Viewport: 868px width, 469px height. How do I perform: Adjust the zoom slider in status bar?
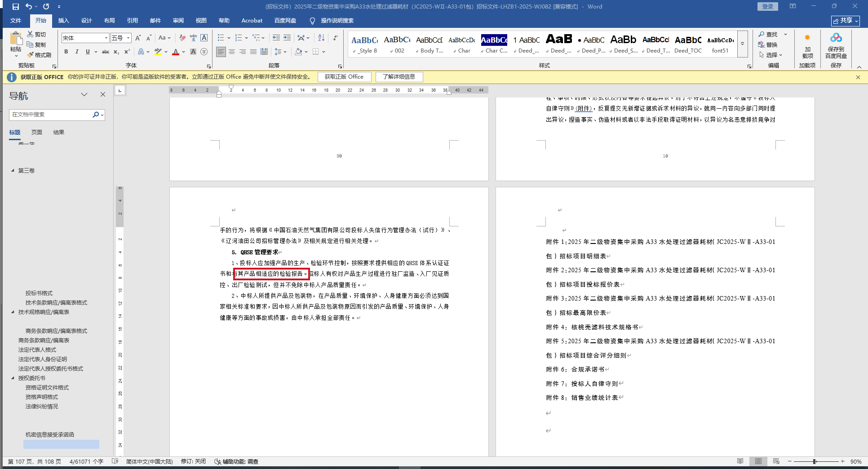tap(815, 461)
